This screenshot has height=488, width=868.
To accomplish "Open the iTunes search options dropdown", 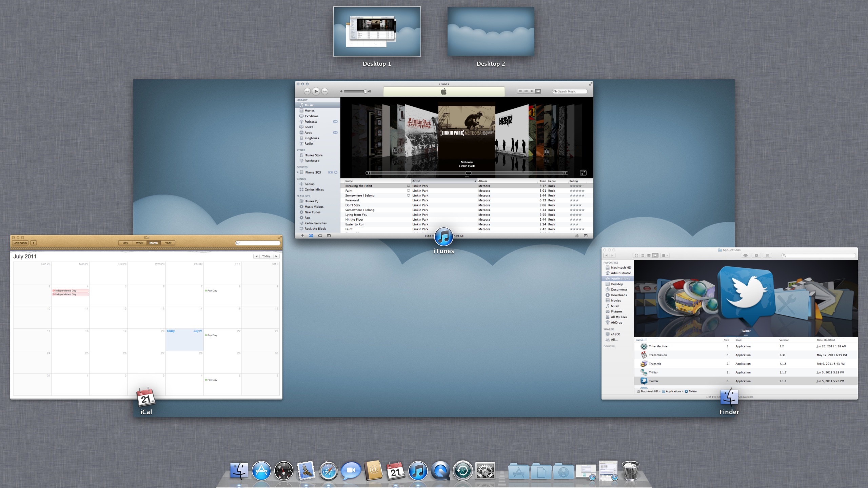I will (555, 91).
